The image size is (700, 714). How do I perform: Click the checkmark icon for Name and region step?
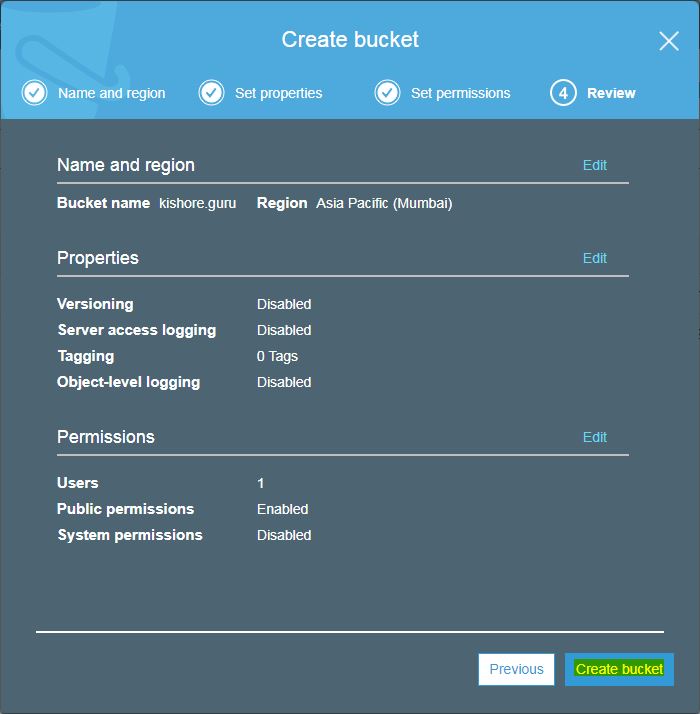pos(34,93)
